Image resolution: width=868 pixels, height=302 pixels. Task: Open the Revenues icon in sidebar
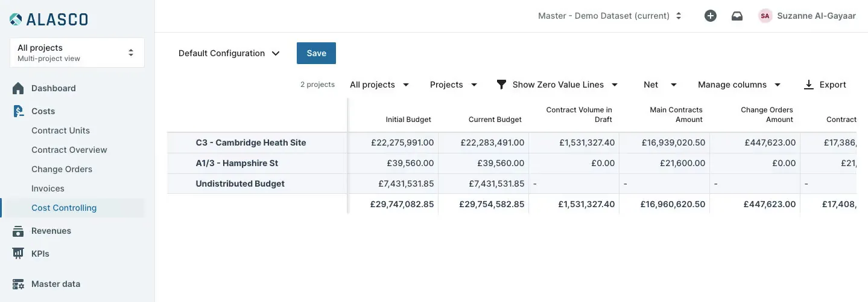18,231
